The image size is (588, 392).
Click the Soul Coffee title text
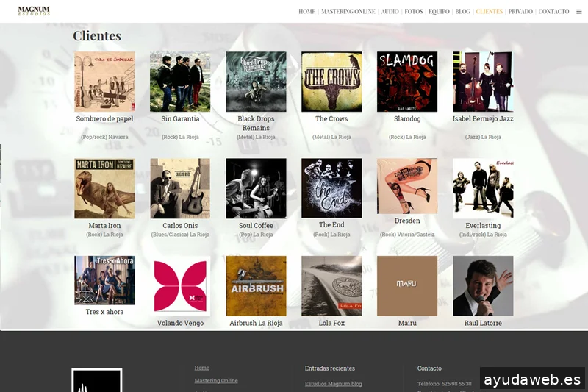pos(256,226)
